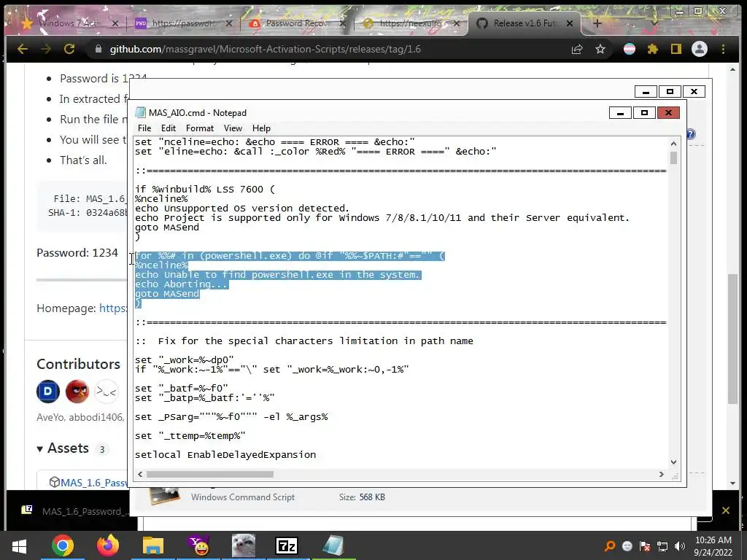Share this page icon
Viewport: 747px width, 560px height.
click(577, 49)
